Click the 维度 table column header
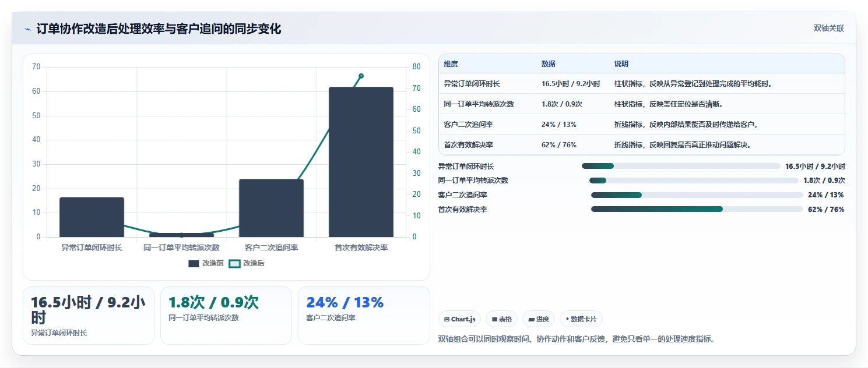 [451, 64]
